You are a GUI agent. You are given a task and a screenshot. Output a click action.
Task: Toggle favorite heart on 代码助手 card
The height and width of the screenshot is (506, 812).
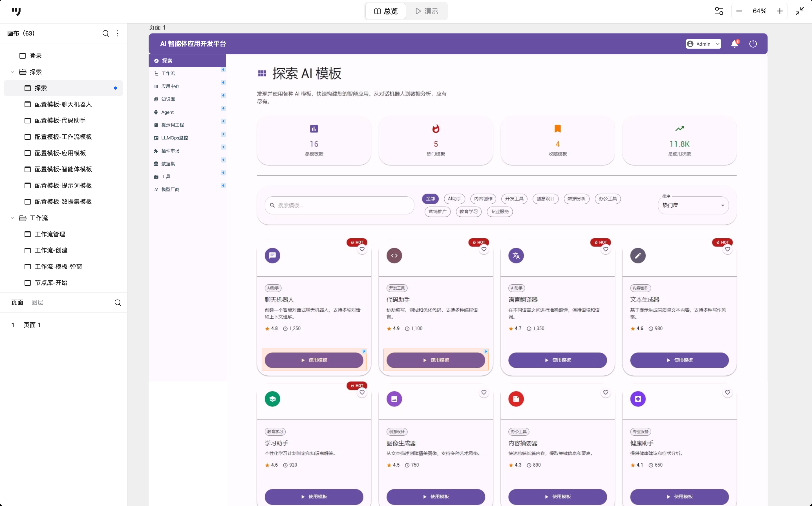point(484,249)
